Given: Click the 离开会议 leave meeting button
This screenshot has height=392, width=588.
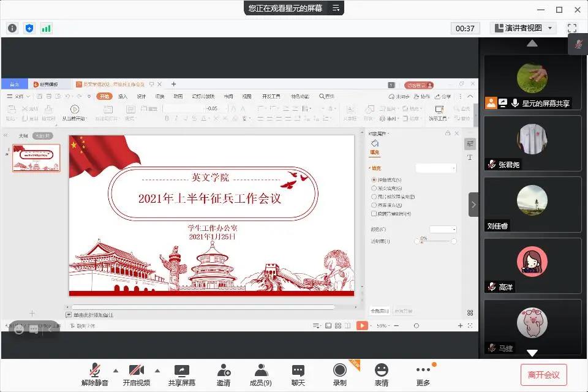Looking at the screenshot, I should click(x=544, y=375).
